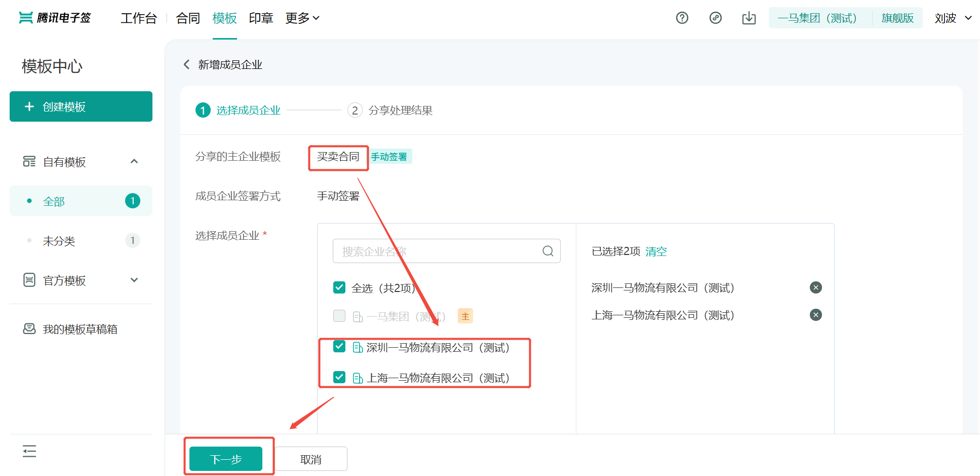
Task: Click the 腾讯电子签 logo
Action: [55, 18]
